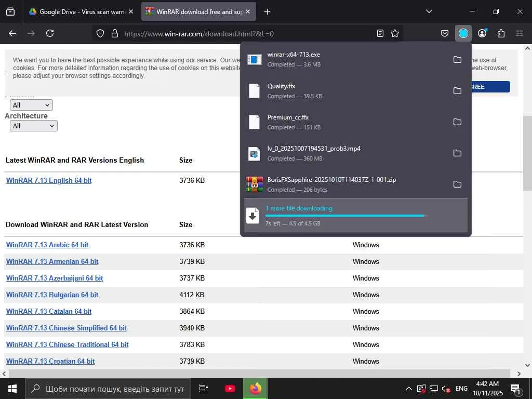
Task: Open the extensions puzzle icon
Action: (501, 33)
